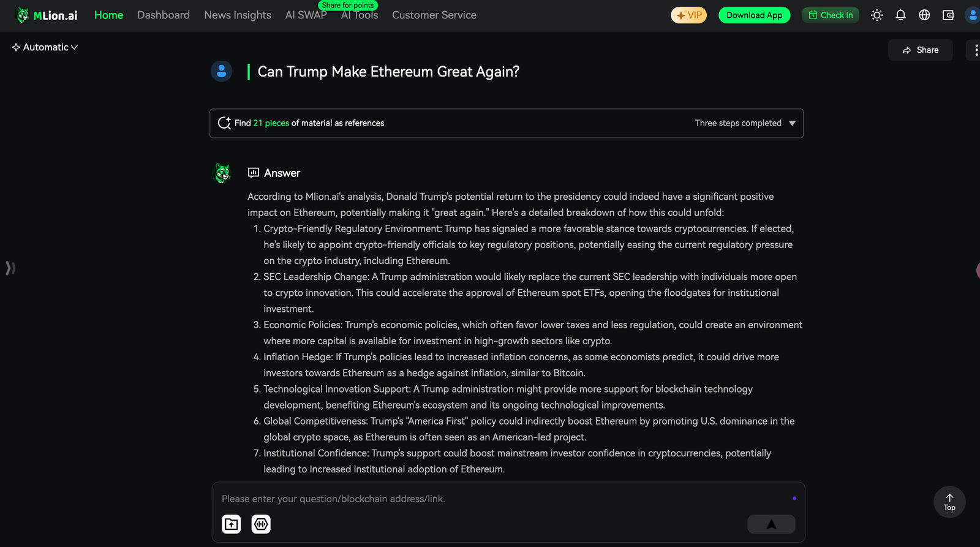The width and height of the screenshot is (980, 547).
Task: Click the Share for points badge
Action: click(x=348, y=5)
